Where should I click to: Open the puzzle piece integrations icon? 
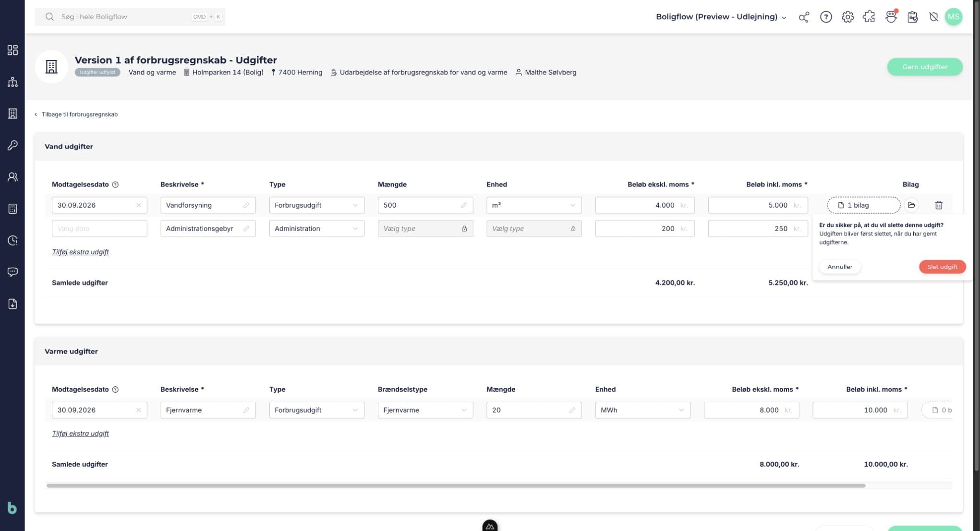[869, 17]
